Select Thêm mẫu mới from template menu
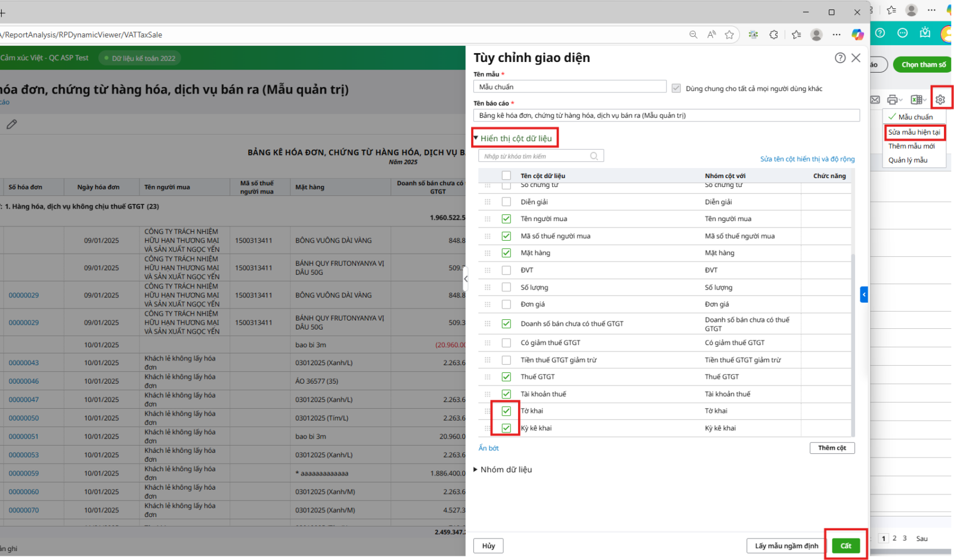The height and width of the screenshot is (560, 954). (x=911, y=146)
